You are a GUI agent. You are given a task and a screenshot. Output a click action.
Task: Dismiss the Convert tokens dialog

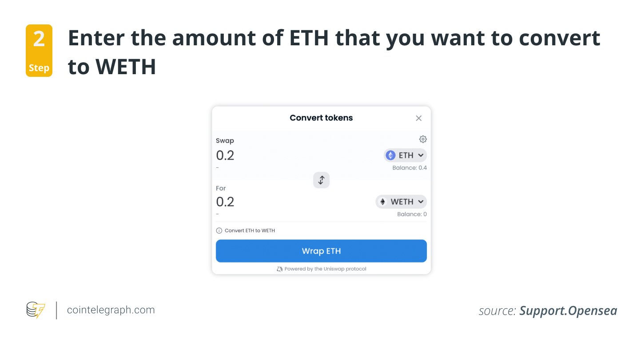point(418,118)
